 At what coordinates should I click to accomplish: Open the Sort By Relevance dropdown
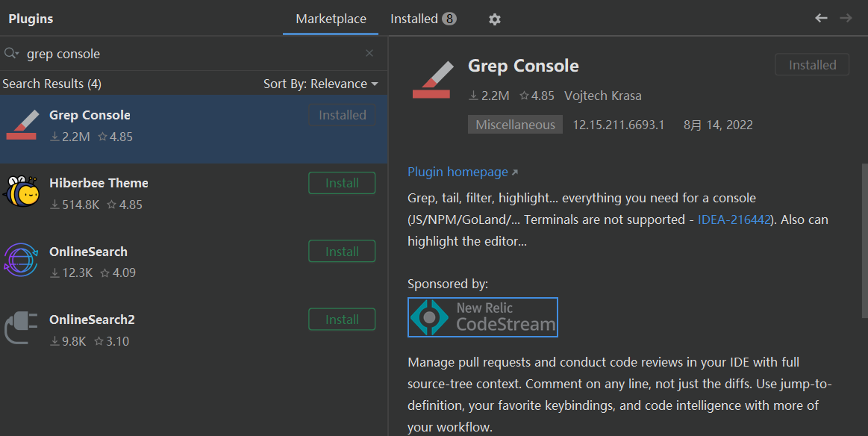[320, 84]
